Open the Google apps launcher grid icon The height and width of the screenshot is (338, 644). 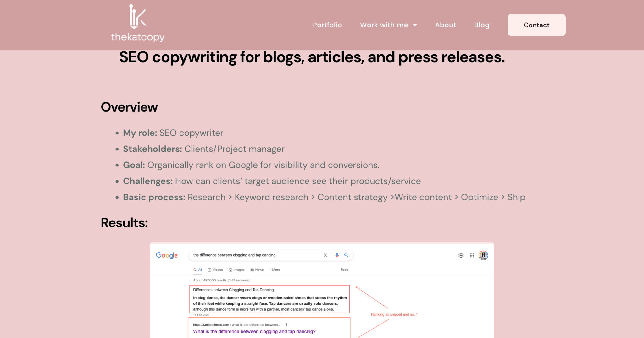pos(472,255)
